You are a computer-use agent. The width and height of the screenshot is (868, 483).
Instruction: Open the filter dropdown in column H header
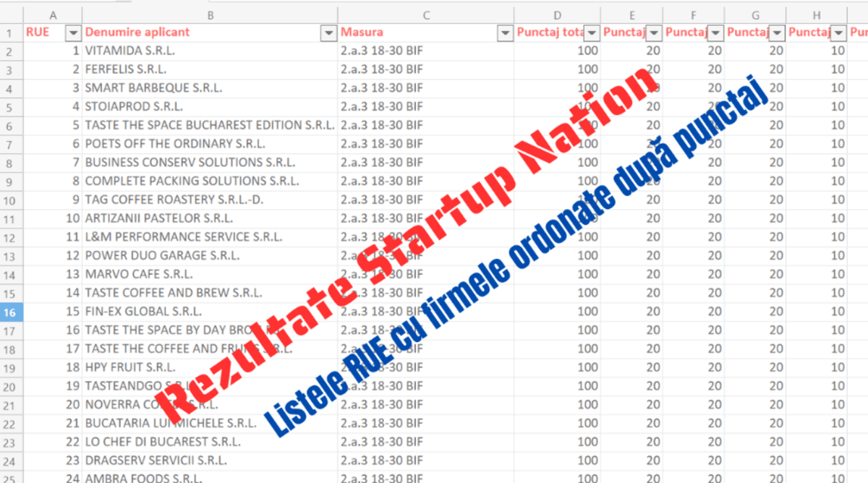click(x=838, y=33)
